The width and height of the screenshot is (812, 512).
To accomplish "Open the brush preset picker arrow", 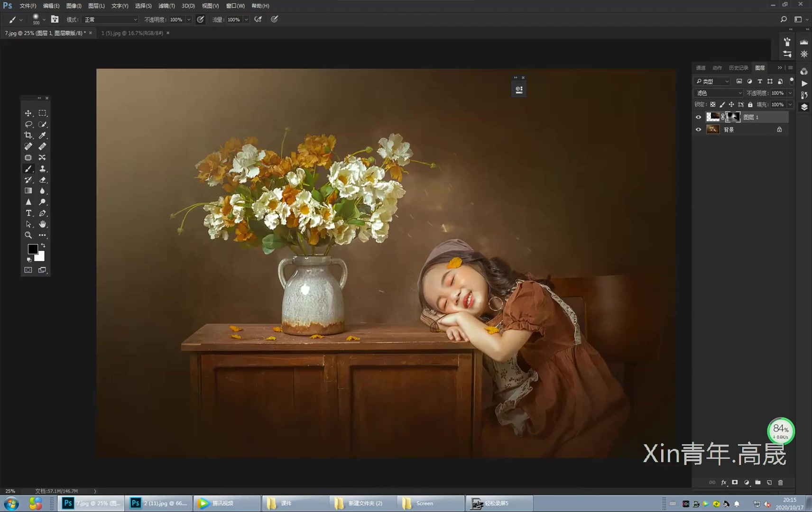I will click(x=44, y=19).
